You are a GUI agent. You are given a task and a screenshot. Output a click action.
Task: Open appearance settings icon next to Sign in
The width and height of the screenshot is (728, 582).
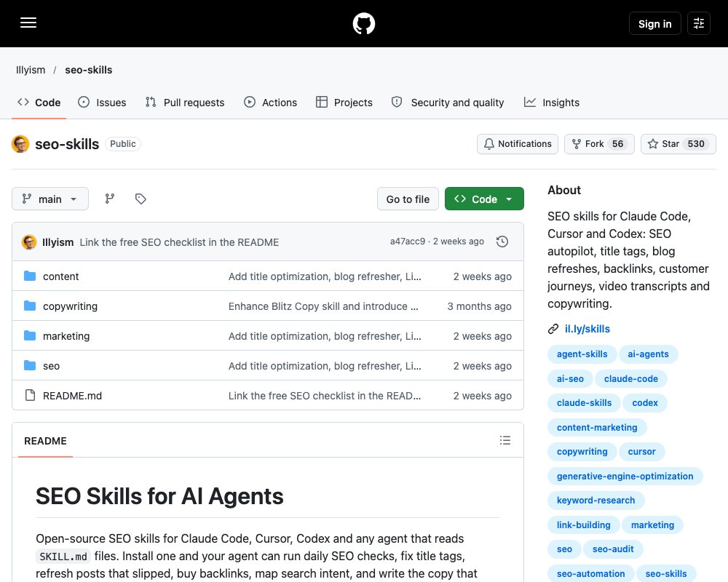699,23
